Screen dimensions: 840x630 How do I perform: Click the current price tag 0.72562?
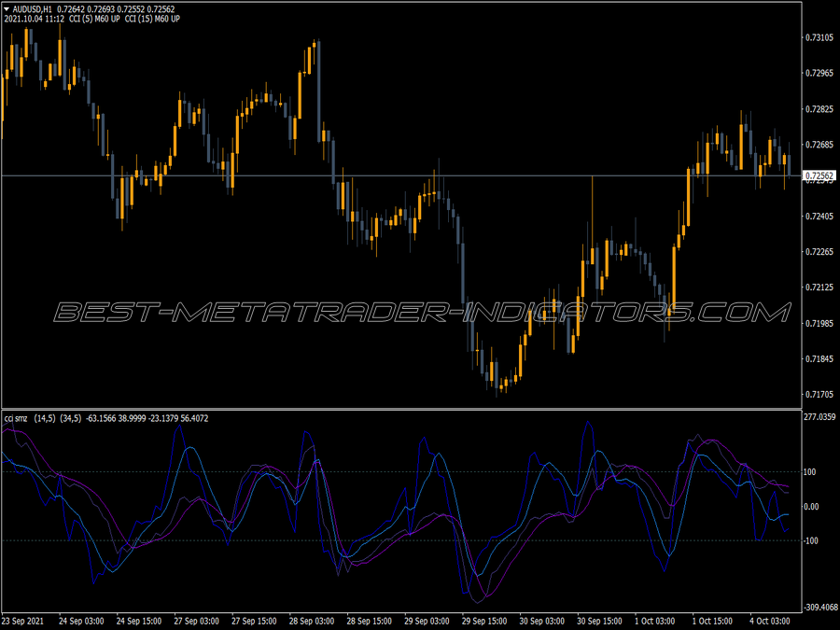click(819, 175)
